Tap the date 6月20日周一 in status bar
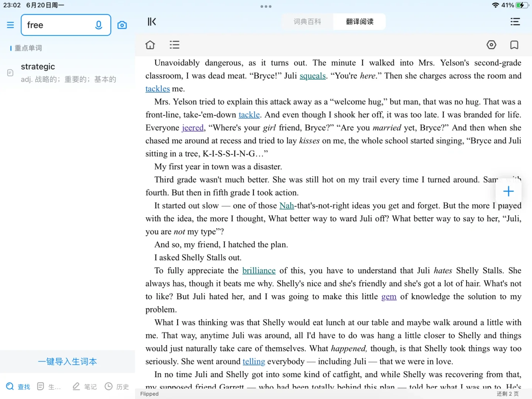 [45, 5]
